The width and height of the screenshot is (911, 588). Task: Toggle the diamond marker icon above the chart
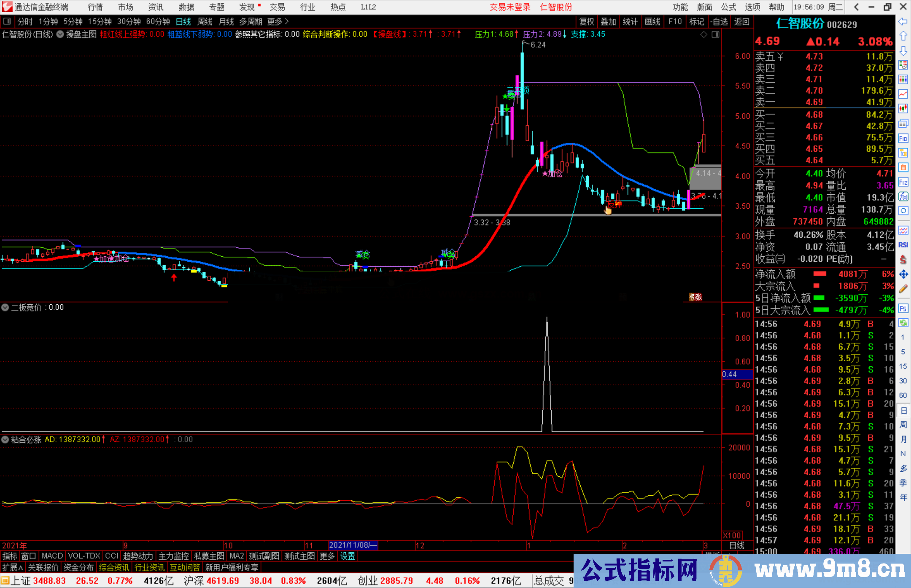703,35
